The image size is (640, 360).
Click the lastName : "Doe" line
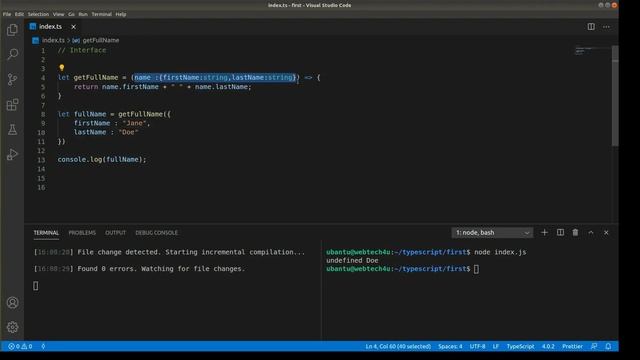tap(106, 132)
